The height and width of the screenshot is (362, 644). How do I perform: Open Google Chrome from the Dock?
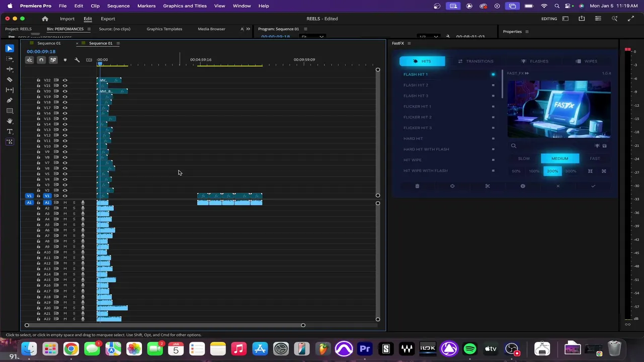(x=71, y=348)
